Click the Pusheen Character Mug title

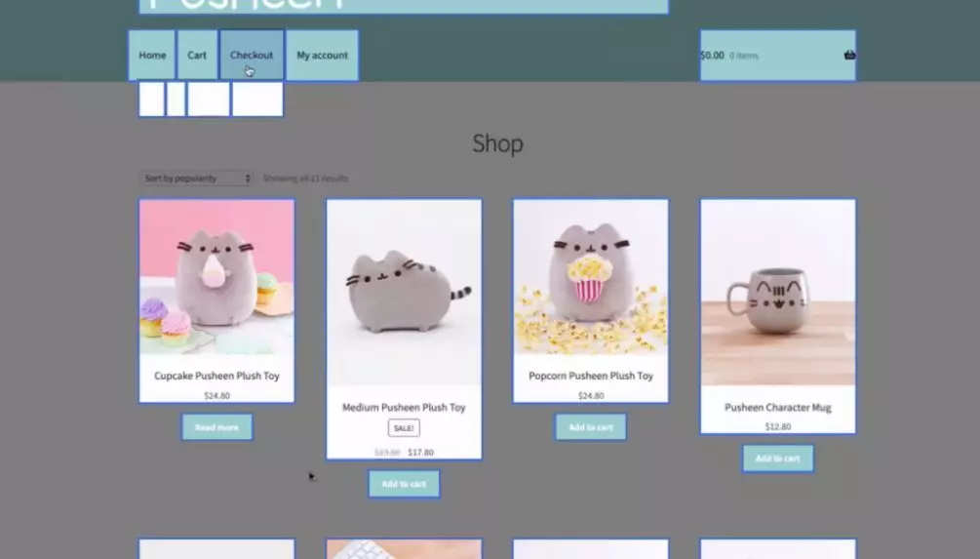(x=777, y=407)
